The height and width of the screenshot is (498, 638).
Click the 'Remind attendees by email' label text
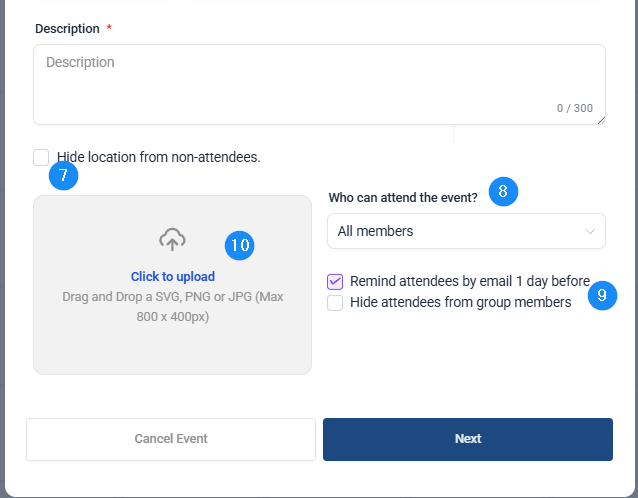469,282
